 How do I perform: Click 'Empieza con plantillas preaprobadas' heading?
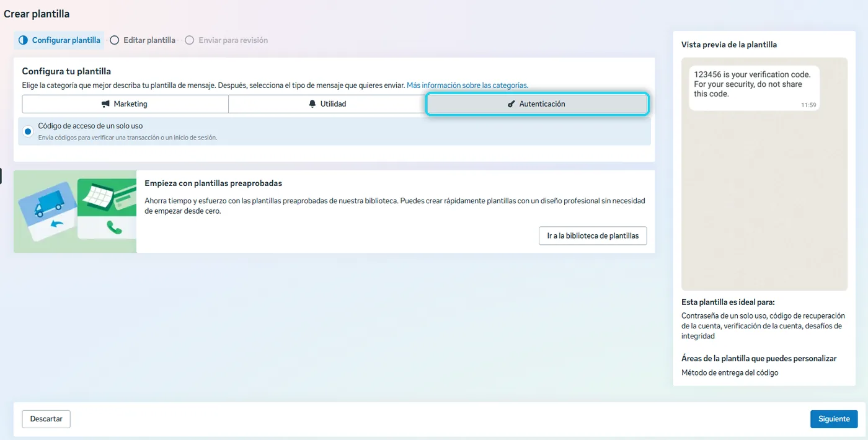tap(213, 183)
